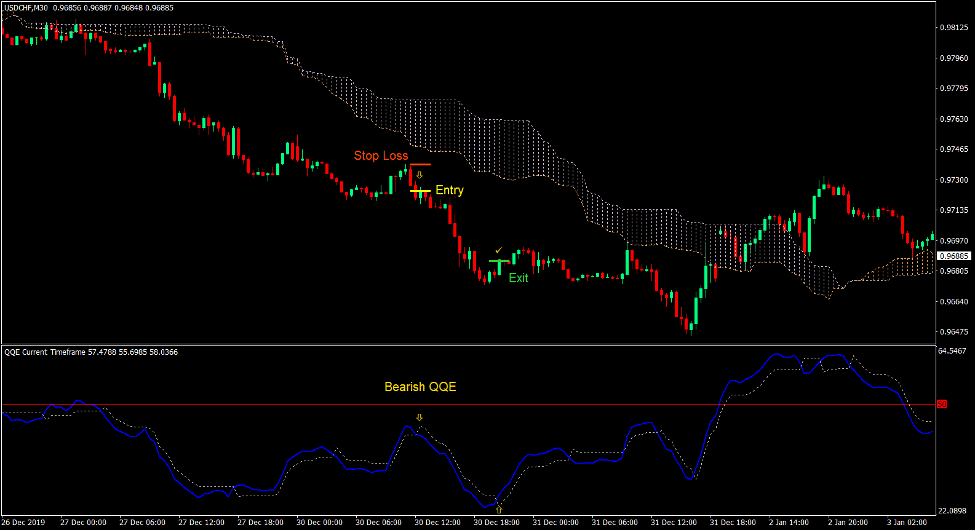Click the checkmark icon above Exit line

coord(498,251)
